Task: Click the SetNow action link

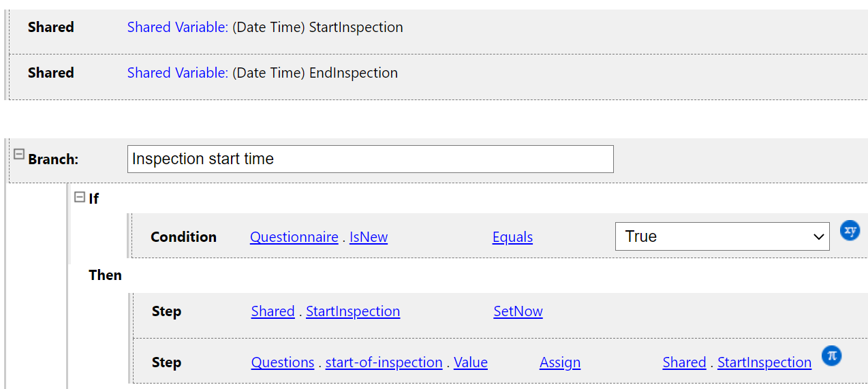Action: coord(518,311)
